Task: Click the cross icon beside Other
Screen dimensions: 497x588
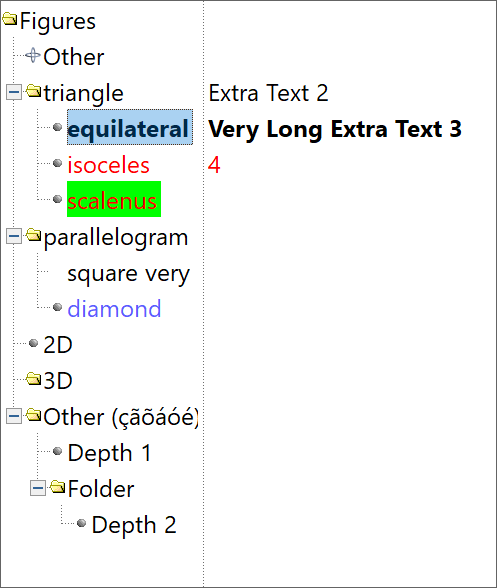Action: pyautogui.click(x=33, y=55)
